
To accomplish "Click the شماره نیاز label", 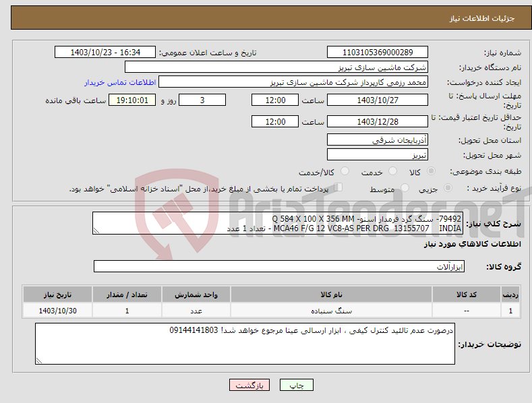I will click(x=502, y=53).
